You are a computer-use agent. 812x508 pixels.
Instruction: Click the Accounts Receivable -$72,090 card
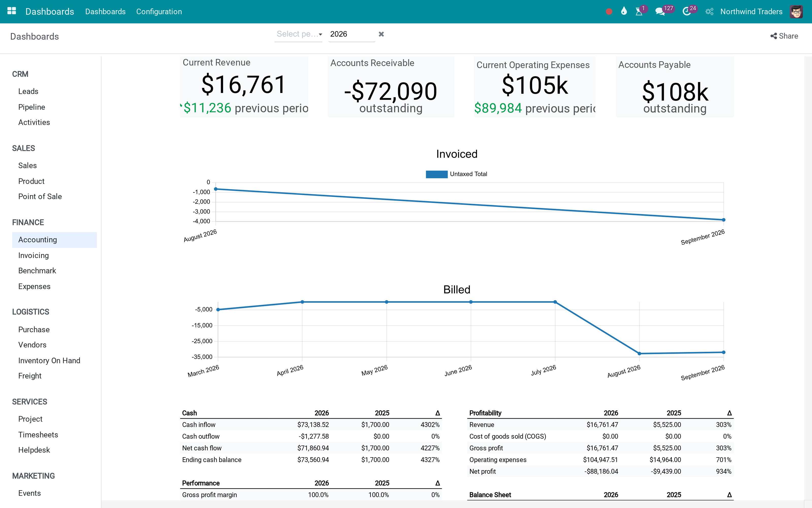[x=391, y=87]
